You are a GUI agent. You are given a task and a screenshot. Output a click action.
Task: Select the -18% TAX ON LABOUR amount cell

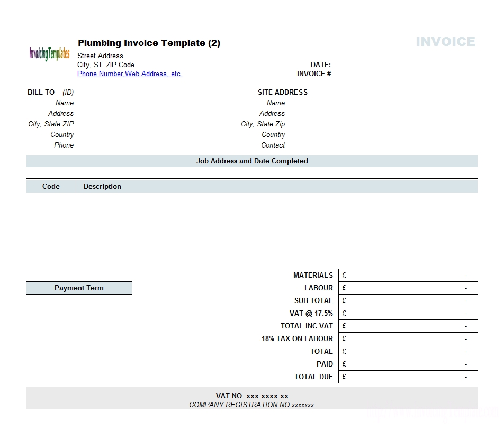408,338
